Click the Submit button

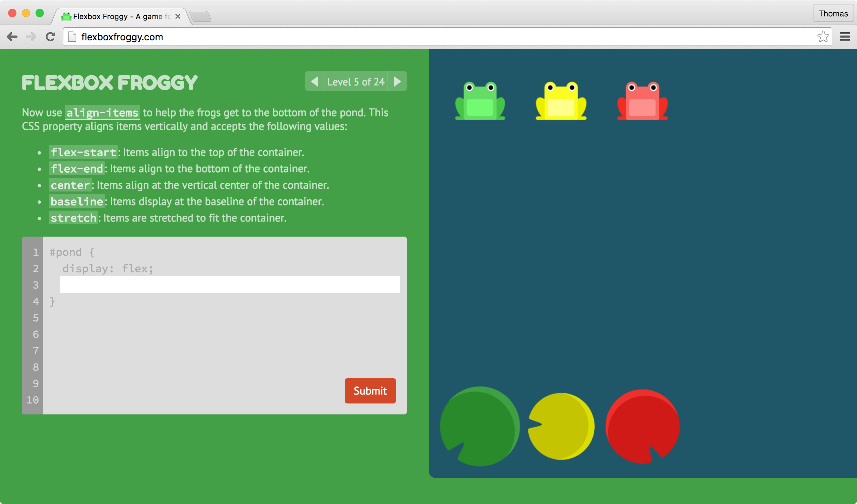coord(370,390)
